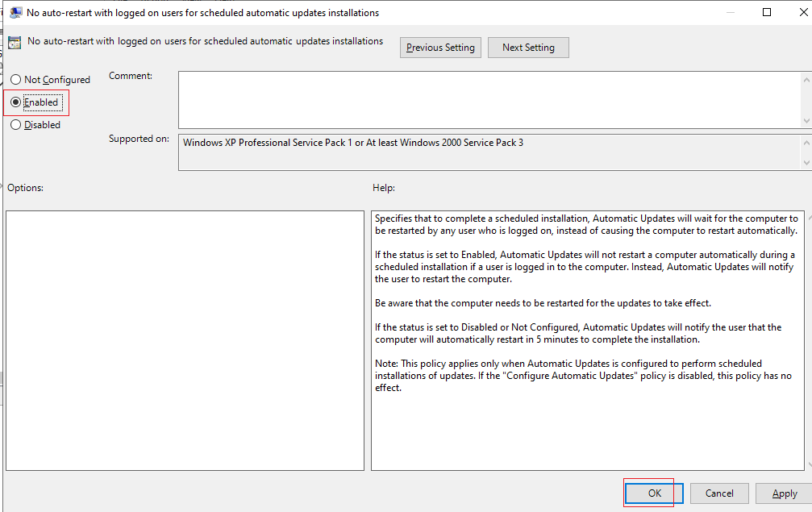This screenshot has height=512, width=812.
Task: Select the Not Configured radio button
Action: tap(16, 79)
